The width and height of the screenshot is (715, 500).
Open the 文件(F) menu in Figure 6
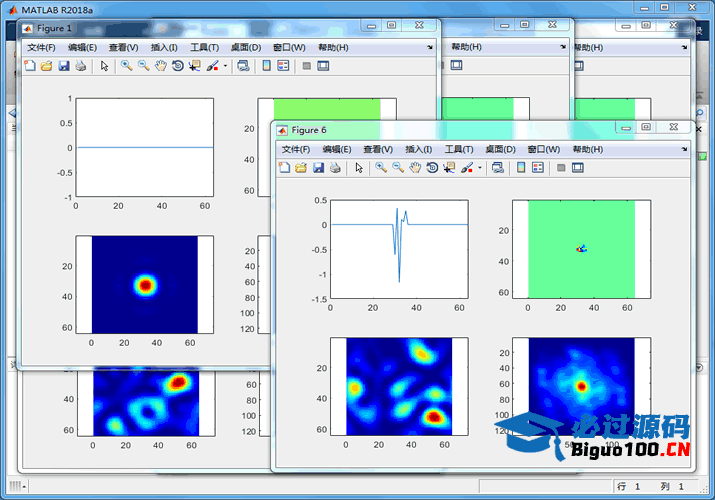tap(296, 149)
